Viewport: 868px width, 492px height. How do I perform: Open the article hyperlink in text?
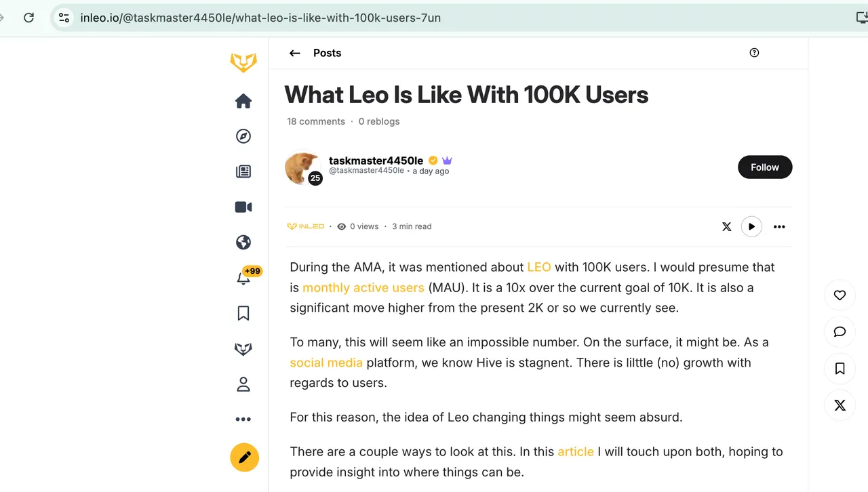(x=576, y=451)
